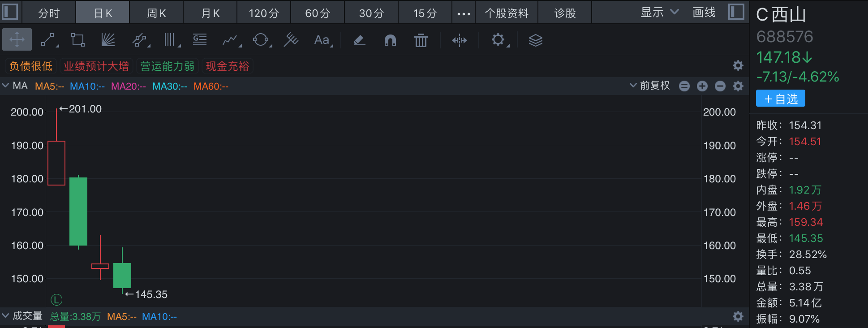Select the fan lines drawing tool
This screenshot has width=868, height=328.
point(108,40)
